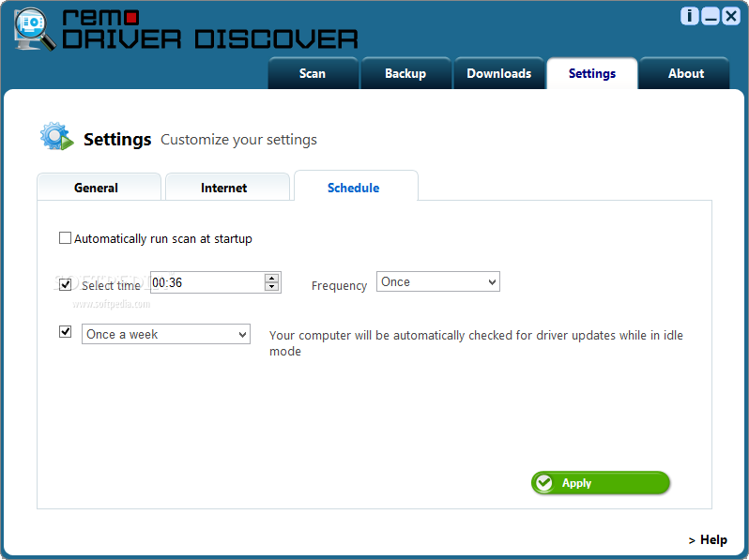Open the Frequency dropdown set to Once

tap(438, 281)
